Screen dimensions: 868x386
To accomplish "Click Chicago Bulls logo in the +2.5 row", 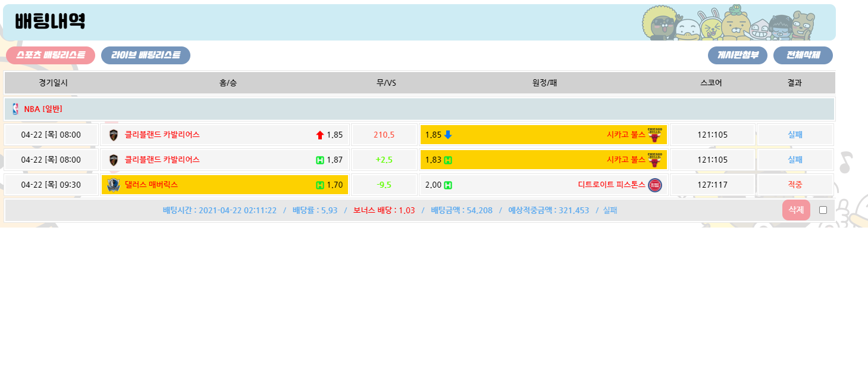I will (x=654, y=160).
